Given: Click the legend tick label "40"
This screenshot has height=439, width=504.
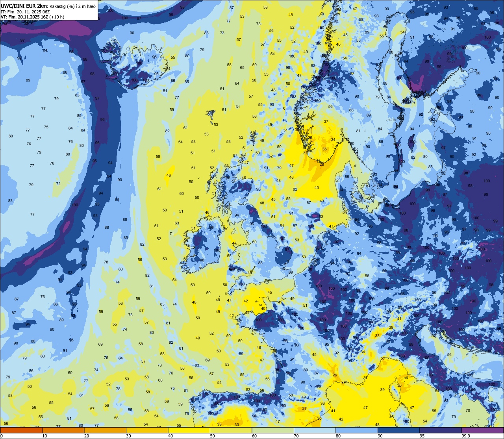Looking at the screenshot, I should (x=170, y=436).
